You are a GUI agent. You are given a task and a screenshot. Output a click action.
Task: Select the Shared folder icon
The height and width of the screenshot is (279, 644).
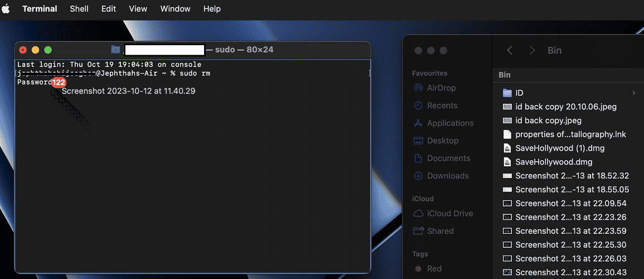tap(418, 231)
